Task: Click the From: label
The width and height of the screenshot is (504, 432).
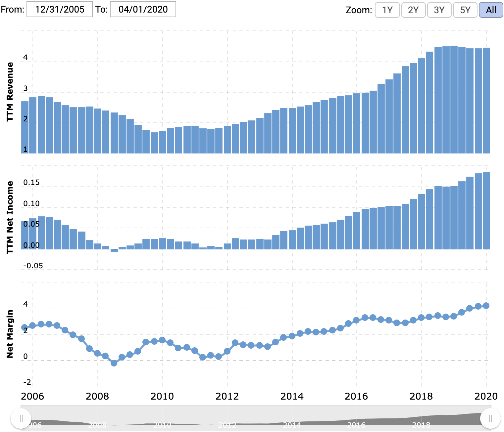Action: coord(13,9)
